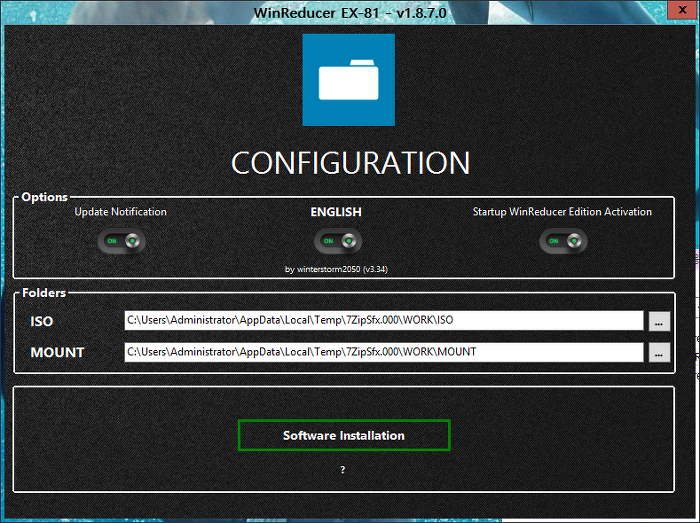
Task: Click the 'by winterstorm2050 (v3.34)' credit text
Action: pyautogui.click(x=336, y=269)
